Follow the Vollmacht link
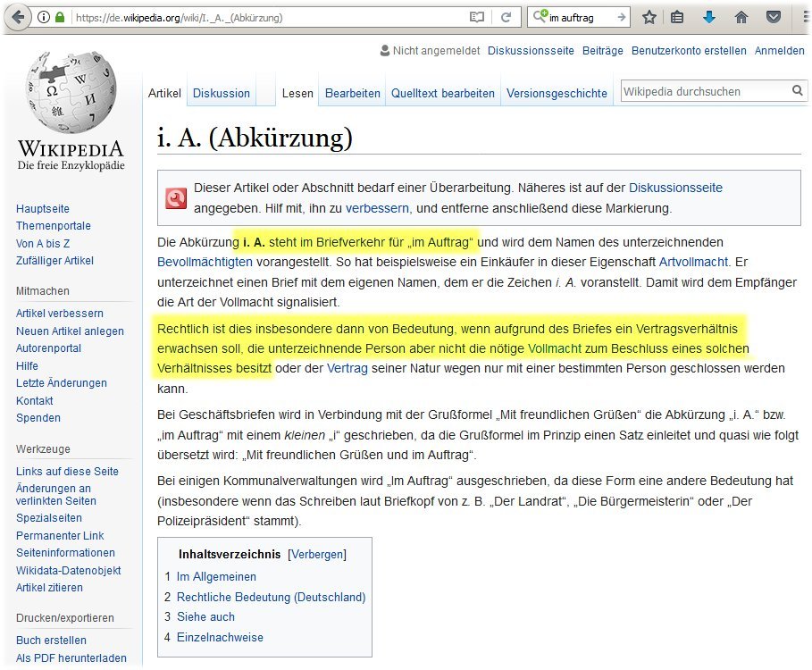The height and width of the screenshot is (670, 812). point(554,348)
